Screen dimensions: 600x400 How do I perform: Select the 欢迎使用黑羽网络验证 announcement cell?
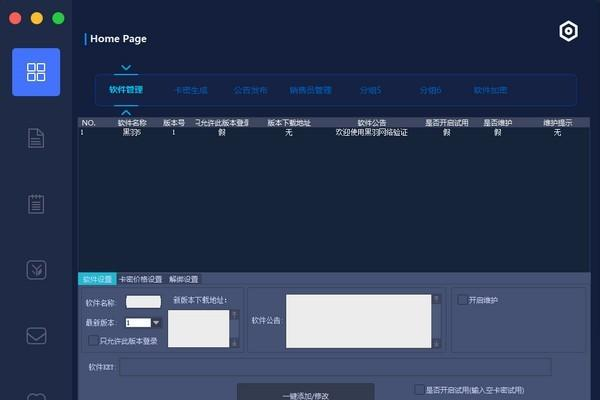pos(371,132)
